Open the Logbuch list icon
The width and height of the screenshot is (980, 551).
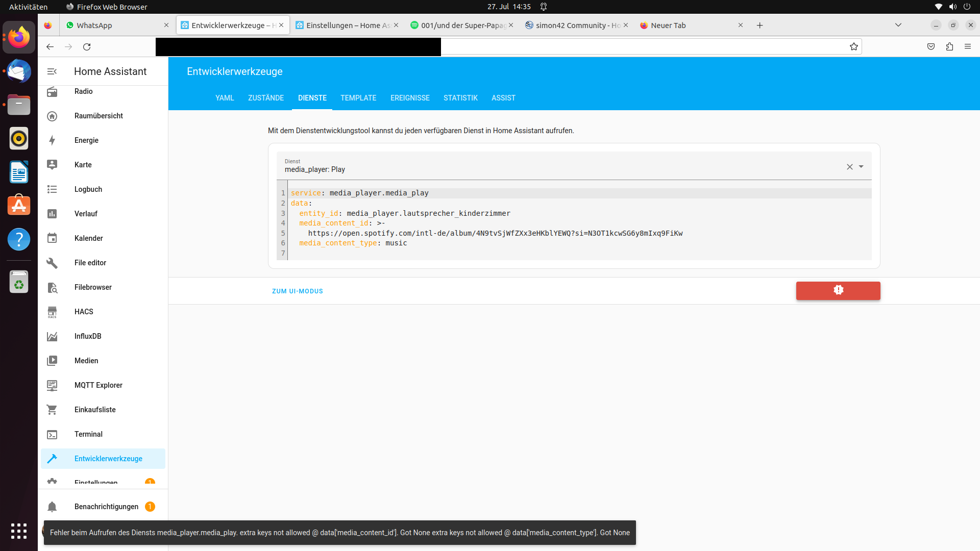(52, 189)
